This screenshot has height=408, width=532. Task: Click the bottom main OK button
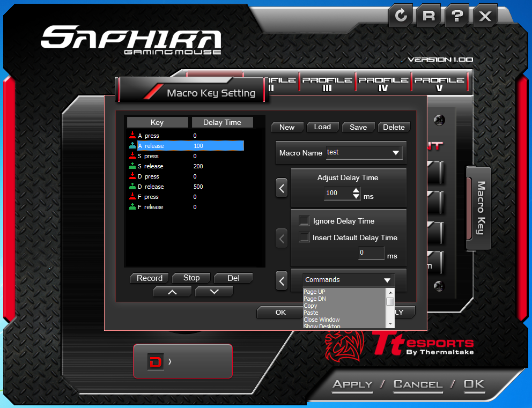click(474, 384)
